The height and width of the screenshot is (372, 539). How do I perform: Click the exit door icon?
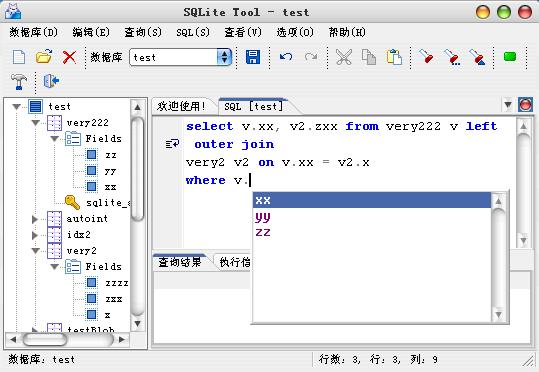(x=51, y=81)
